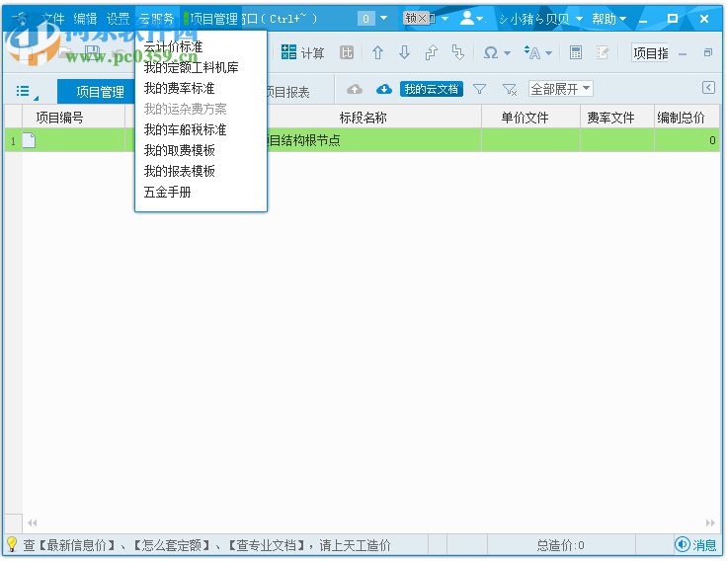Viewport: 728px width, 561px height.
Task: Open the dropdown next to the 0 counter
Action: point(383,18)
